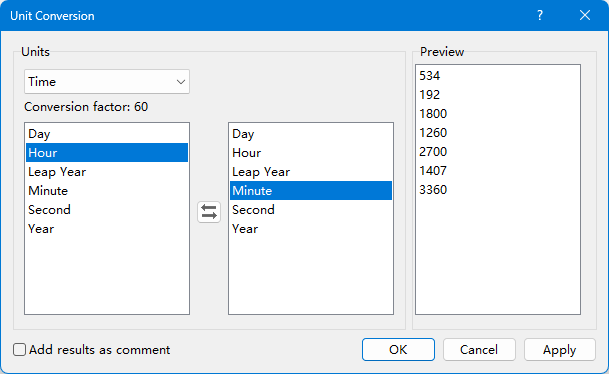Screen dimensions: 609x374
Task: Open the help question mark button
Action: (540, 16)
